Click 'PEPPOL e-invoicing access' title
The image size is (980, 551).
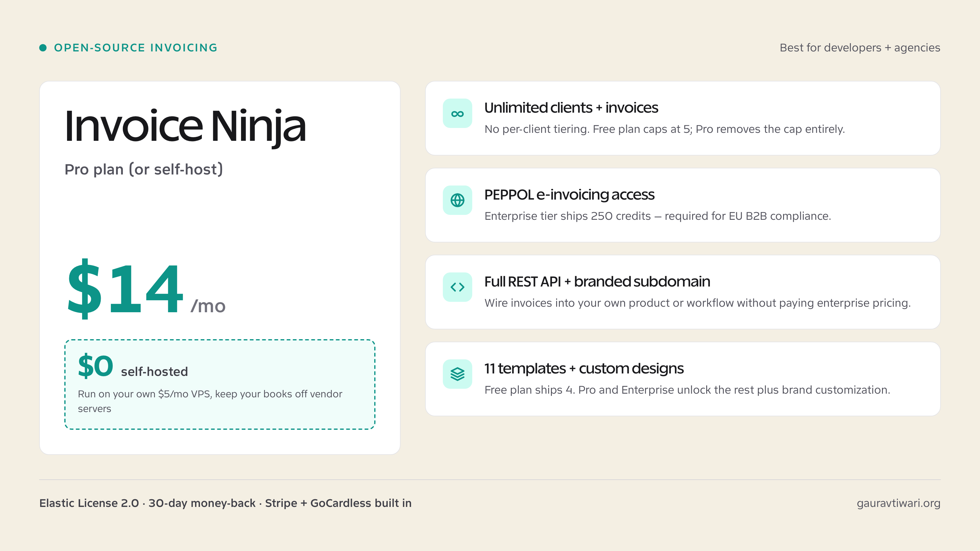tap(569, 195)
